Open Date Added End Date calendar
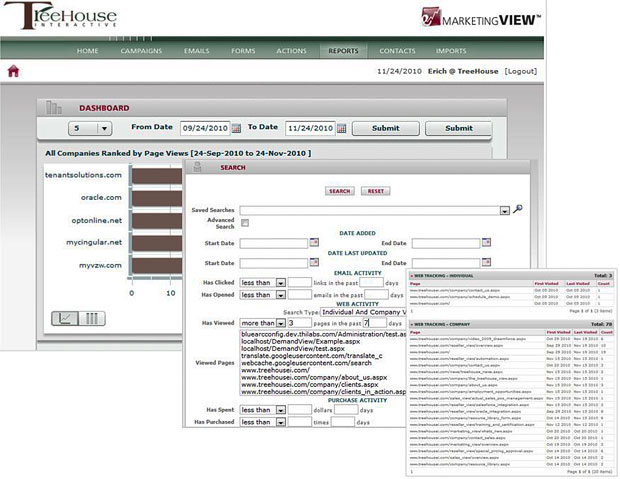This screenshot has height=479, width=620. tap(486, 242)
